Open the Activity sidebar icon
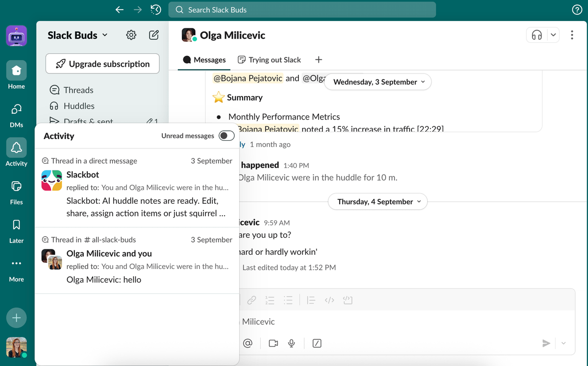The width and height of the screenshot is (588, 366). pos(16,148)
